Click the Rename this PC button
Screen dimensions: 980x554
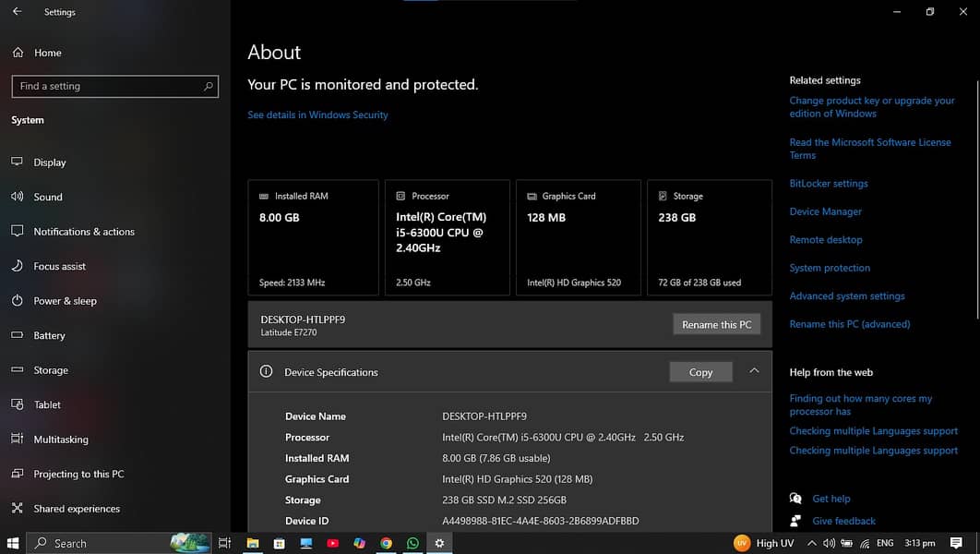coord(716,324)
